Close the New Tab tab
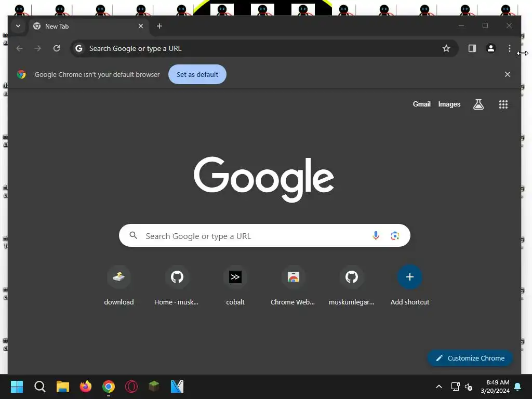 click(x=141, y=26)
